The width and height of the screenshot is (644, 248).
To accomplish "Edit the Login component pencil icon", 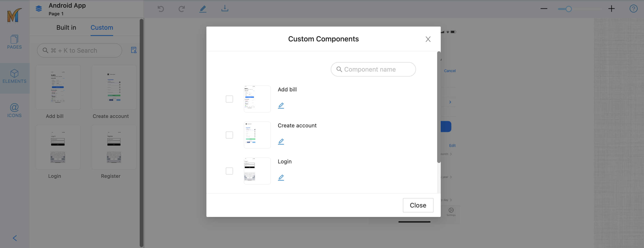I will coord(281,178).
